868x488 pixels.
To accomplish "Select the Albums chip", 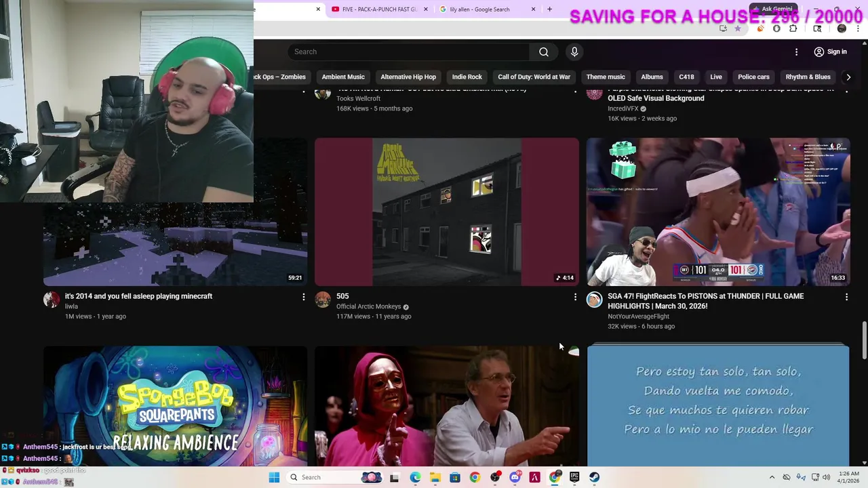I will (x=652, y=77).
